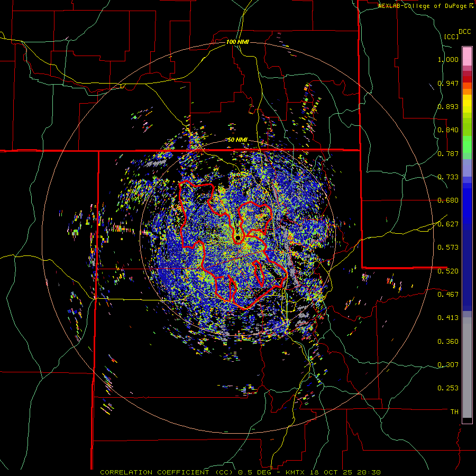Image resolution: width=476 pixels, height=476 pixels.
Task: Click the 0.573 scale value
Action: pyautogui.click(x=448, y=248)
